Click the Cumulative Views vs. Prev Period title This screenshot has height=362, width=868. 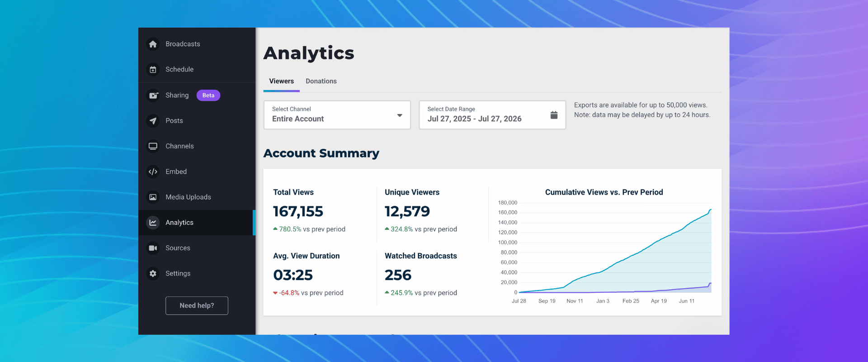point(604,192)
